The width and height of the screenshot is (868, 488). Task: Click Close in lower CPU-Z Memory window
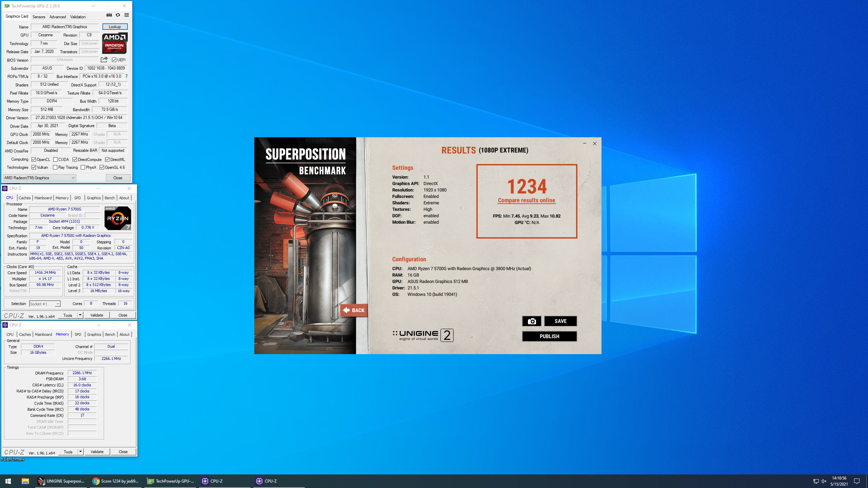(123, 452)
